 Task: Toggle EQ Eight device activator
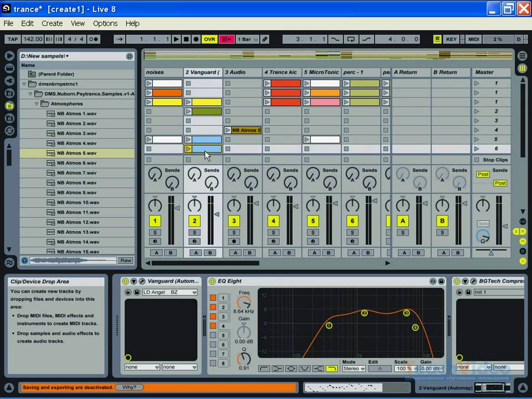212,282
